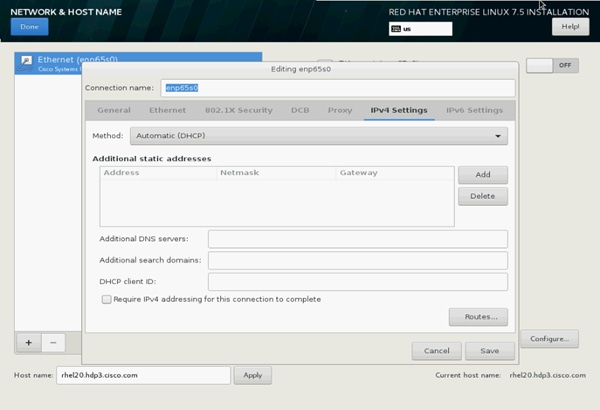Screen dimensions: 600x410
Task: Select the IPv4 Settings tab
Action: point(399,110)
